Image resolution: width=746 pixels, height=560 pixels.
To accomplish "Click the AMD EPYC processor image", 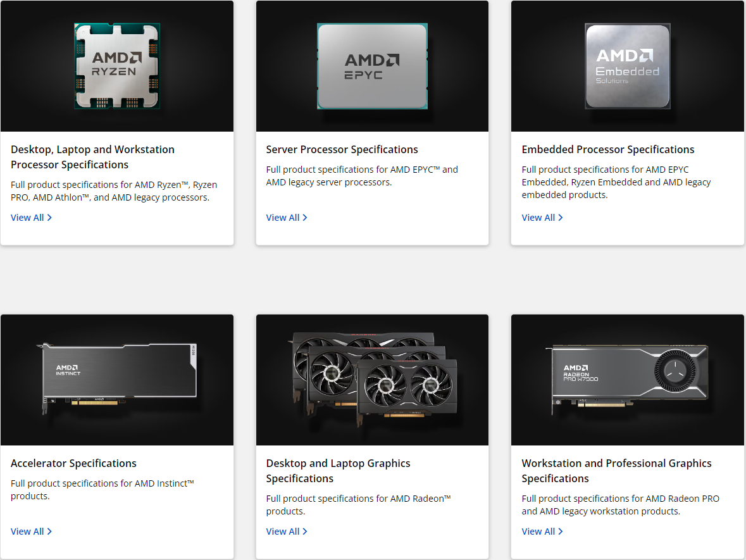I will 372,66.
